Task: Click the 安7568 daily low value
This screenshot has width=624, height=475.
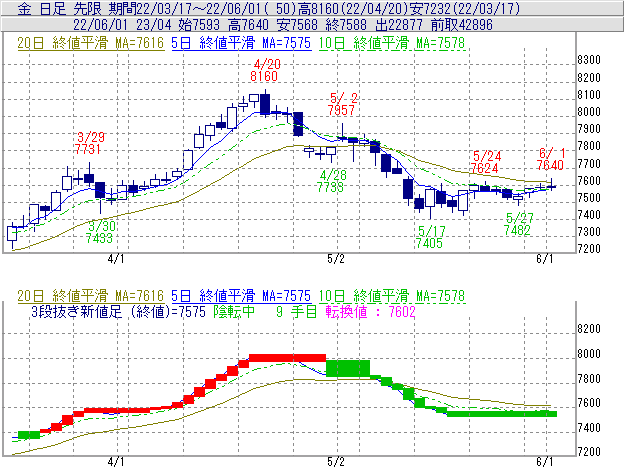Action: tap(297, 25)
